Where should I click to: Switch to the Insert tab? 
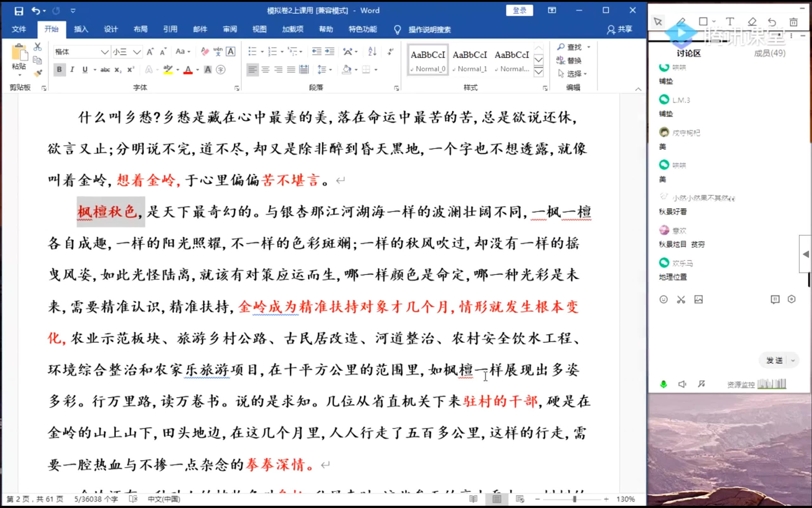(81, 30)
